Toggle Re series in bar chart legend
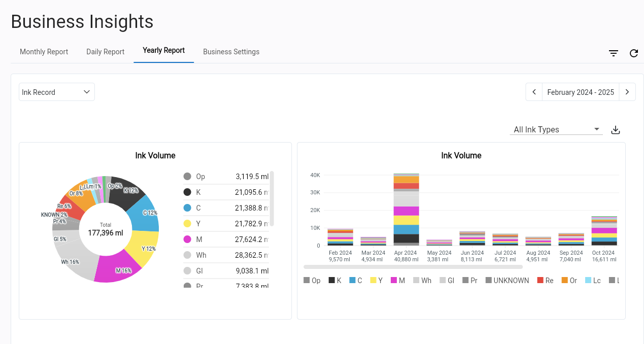Viewport: 644px width, 344px height. [x=545, y=281]
